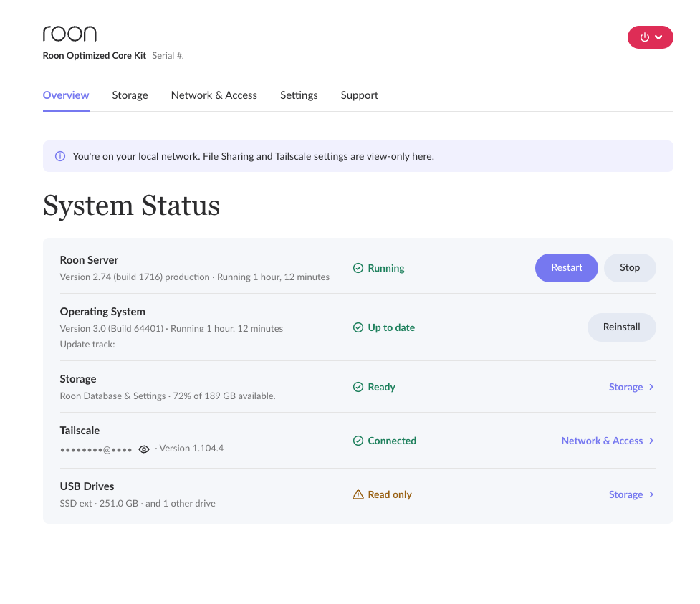Click the 'Operating System' row title

pyautogui.click(x=102, y=312)
